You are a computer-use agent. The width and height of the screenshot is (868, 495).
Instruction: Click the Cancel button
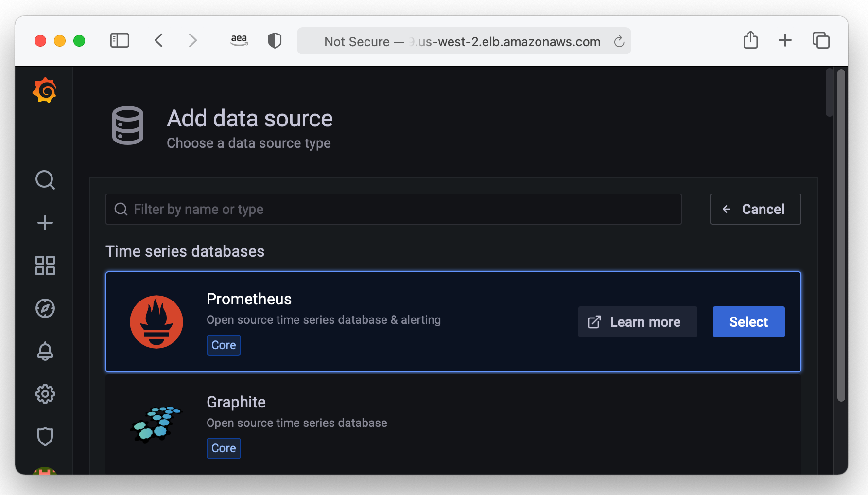pos(756,209)
